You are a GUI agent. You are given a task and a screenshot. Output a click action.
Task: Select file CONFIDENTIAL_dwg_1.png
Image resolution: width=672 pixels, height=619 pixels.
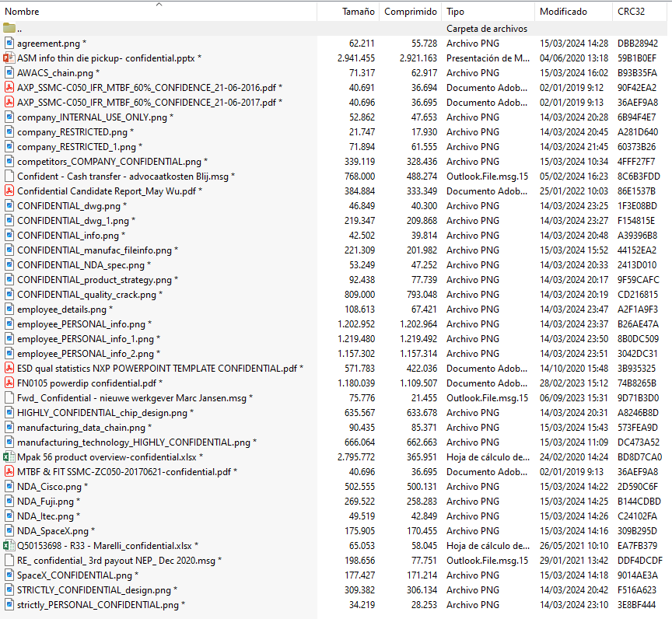pos(73,221)
